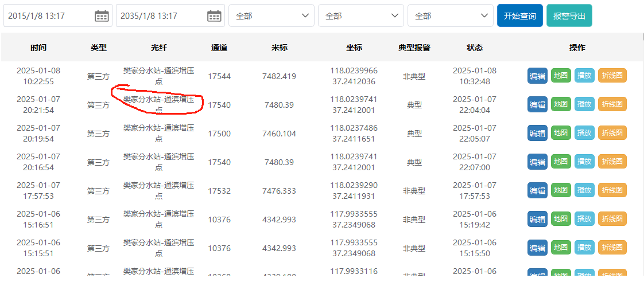The height and width of the screenshot is (282, 644).
Task: Click 播放 for the 20:19:54 alarm row
Action: tap(584, 133)
